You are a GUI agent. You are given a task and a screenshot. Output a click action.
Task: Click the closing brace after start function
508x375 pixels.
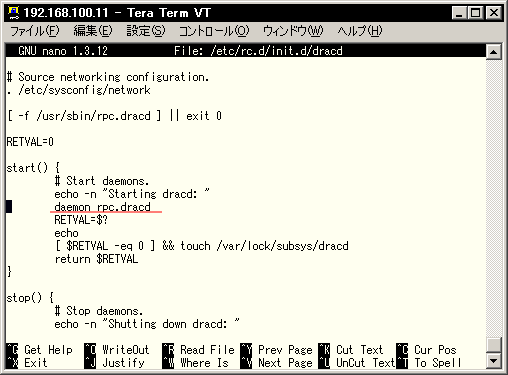[9, 272]
